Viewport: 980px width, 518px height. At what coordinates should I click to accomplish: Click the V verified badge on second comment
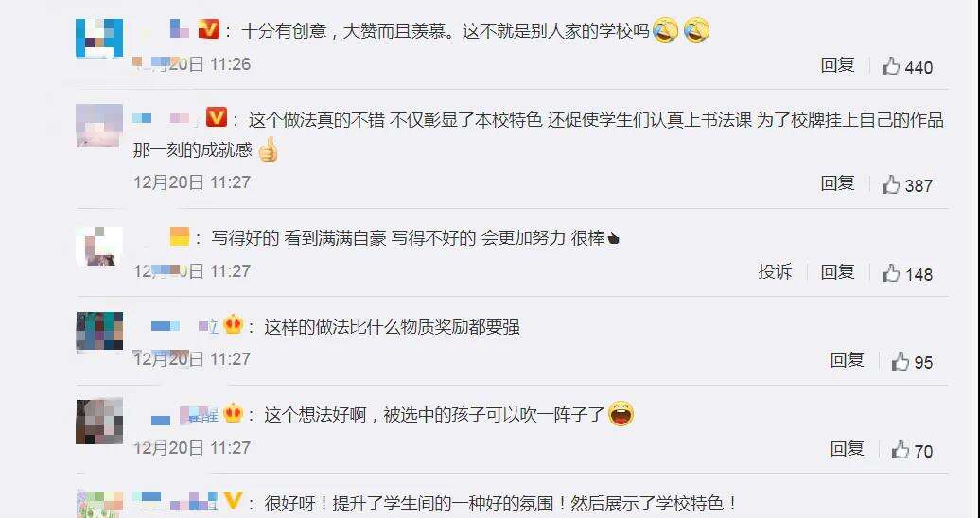(217, 117)
